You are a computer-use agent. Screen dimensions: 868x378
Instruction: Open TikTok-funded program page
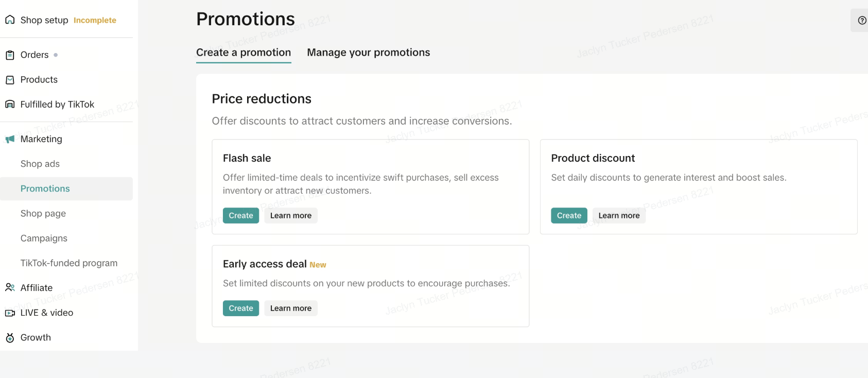pyautogui.click(x=69, y=263)
